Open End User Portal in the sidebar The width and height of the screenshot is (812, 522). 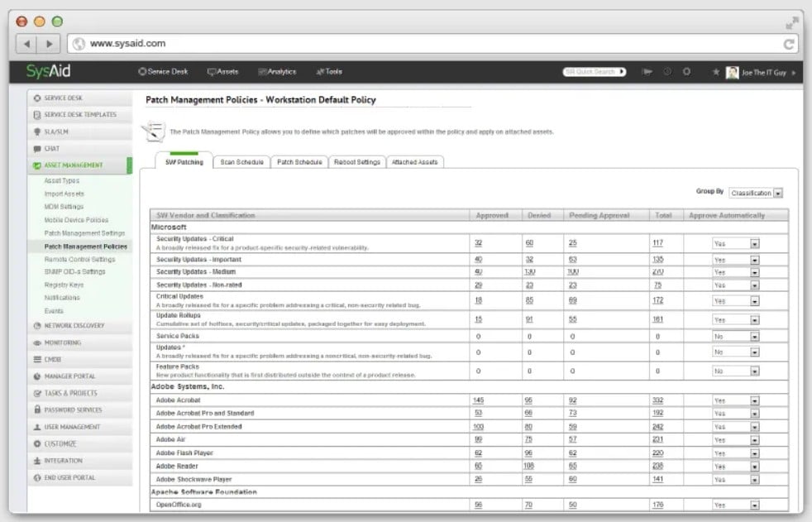click(79, 477)
